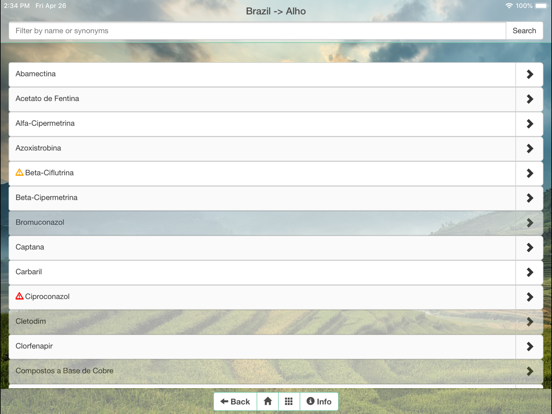Open the grid menu icon in bottom toolbar
This screenshot has width=552, height=414.
pyautogui.click(x=289, y=401)
